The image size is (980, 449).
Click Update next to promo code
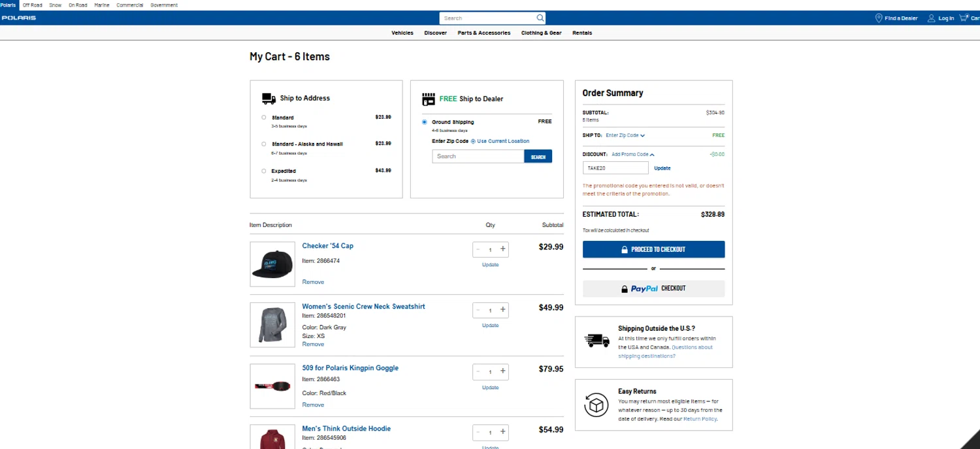pos(662,168)
